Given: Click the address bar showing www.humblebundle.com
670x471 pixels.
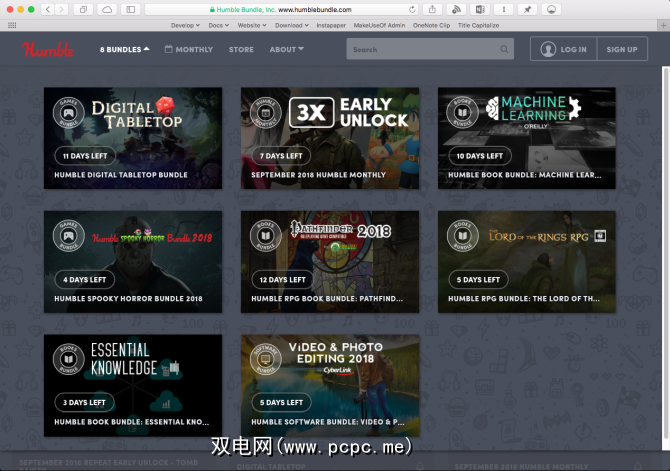Looking at the screenshot, I should point(281,9).
